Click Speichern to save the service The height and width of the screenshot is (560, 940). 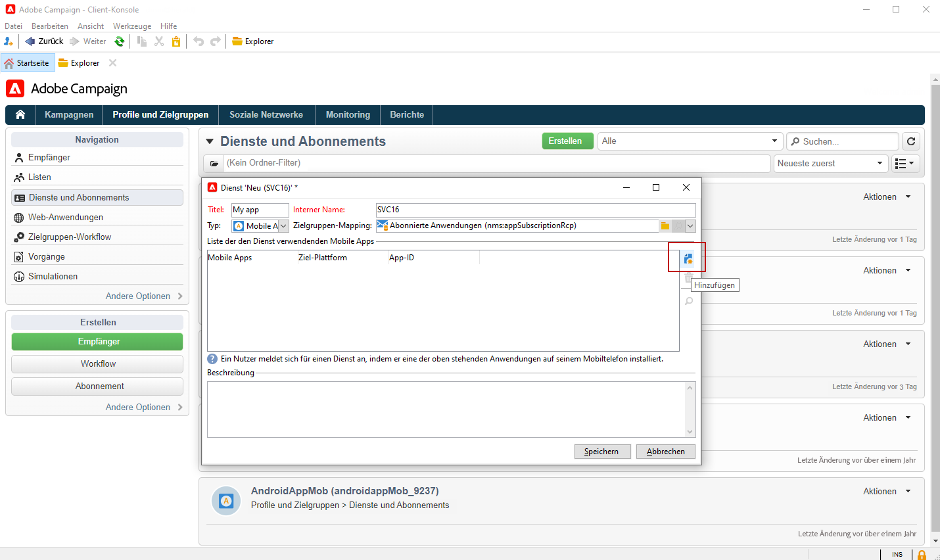tap(601, 452)
